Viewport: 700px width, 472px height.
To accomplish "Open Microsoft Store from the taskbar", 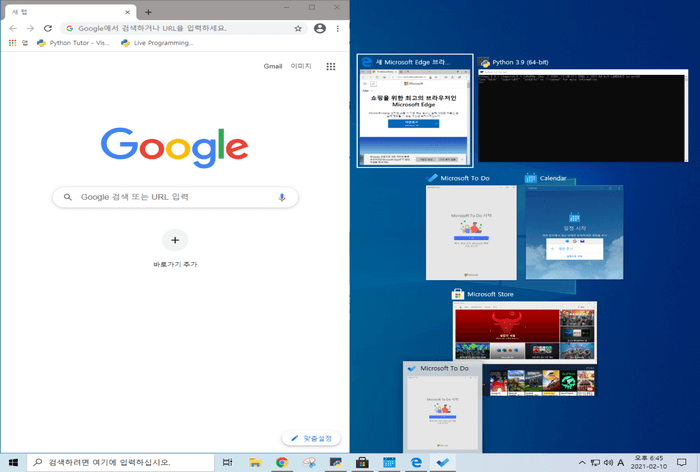I will pos(362,463).
